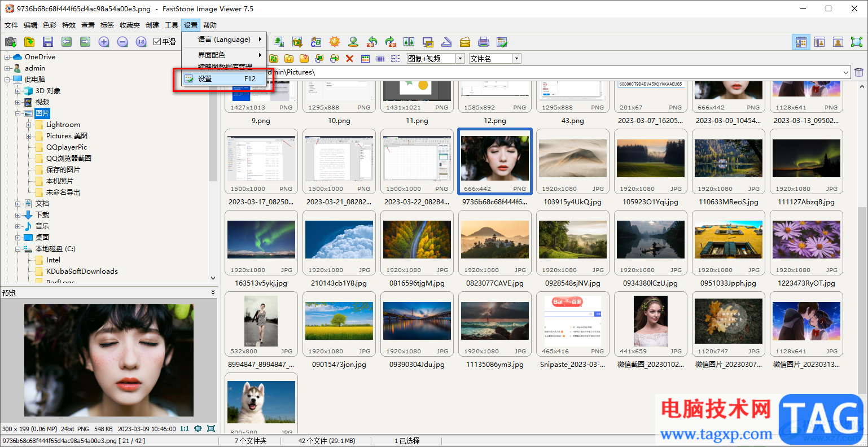Click the Browser view layout icon
Screen dimensions: 868x447
click(801, 42)
